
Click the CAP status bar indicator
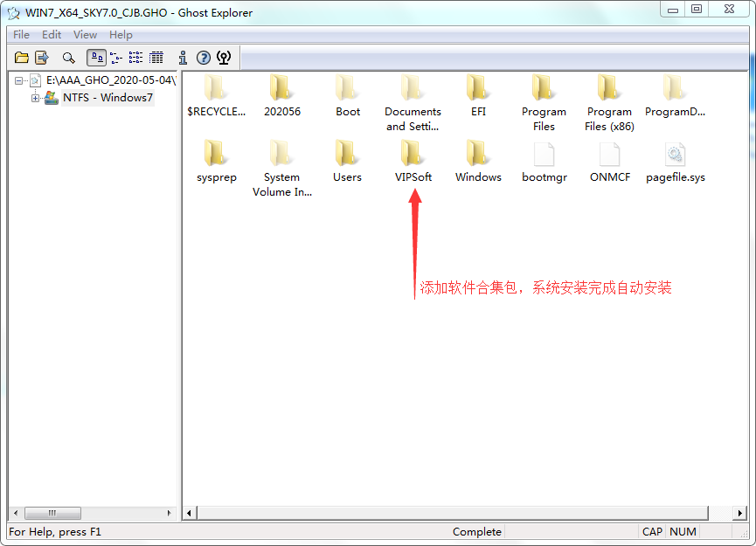pos(652,531)
